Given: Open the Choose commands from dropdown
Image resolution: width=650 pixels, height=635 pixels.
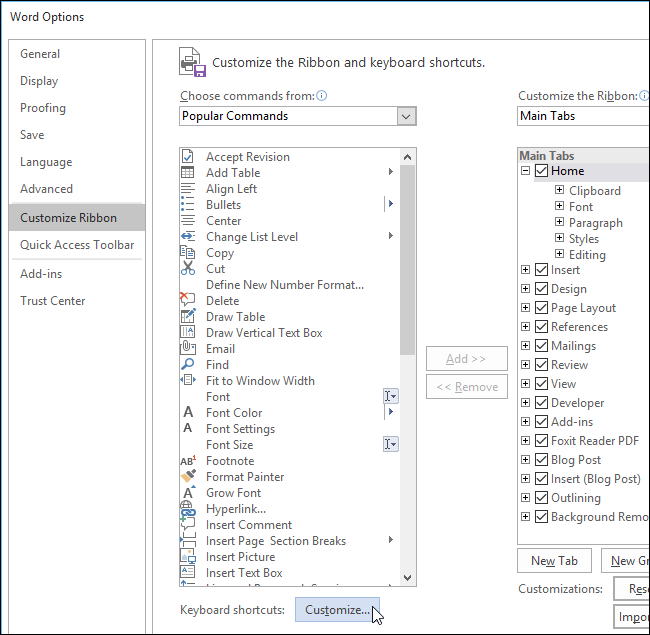Looking at the screenshot, I should (x=406, y=116).
